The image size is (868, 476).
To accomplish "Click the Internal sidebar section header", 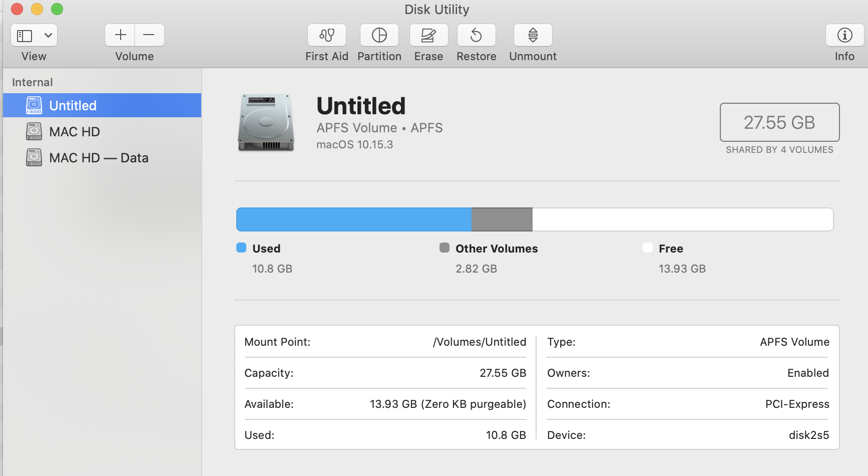I will point(33,82).
